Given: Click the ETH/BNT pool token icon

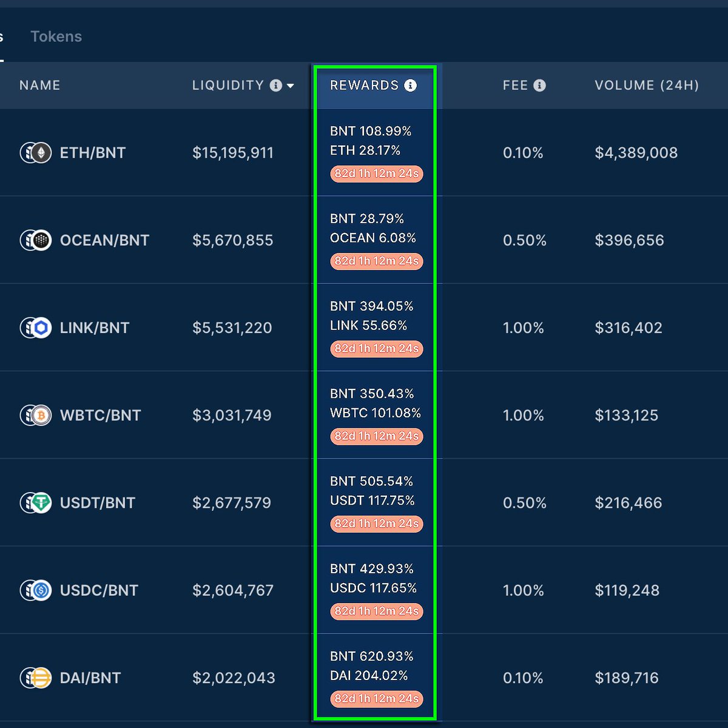Looking at the screenshot, I should 36,153.
